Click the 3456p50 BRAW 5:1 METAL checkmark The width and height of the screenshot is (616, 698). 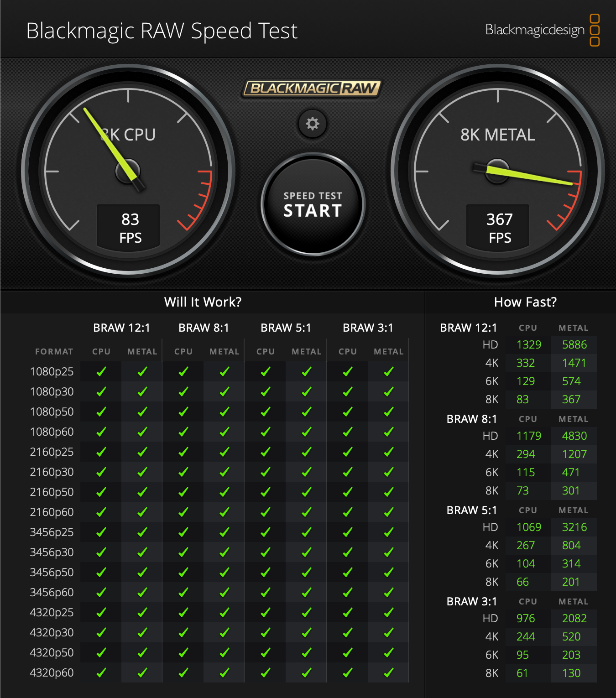point(307,573)
